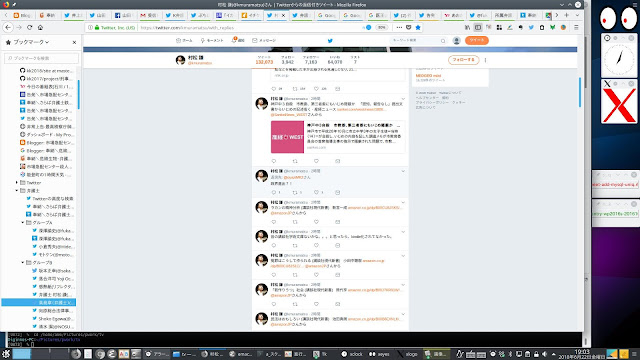Reload the current Twitter page
This screenshot has height=360, width=640.
[x=29, y=27]
